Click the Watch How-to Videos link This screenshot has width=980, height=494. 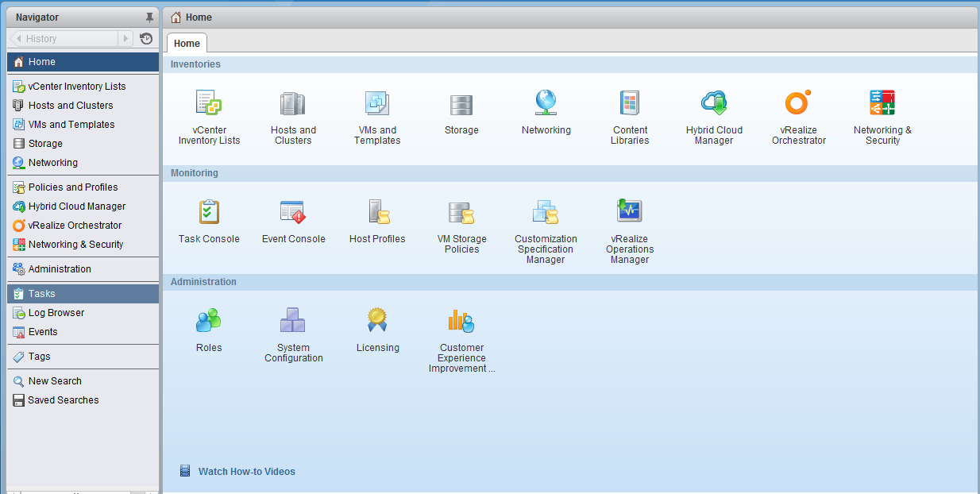point(247,472)
